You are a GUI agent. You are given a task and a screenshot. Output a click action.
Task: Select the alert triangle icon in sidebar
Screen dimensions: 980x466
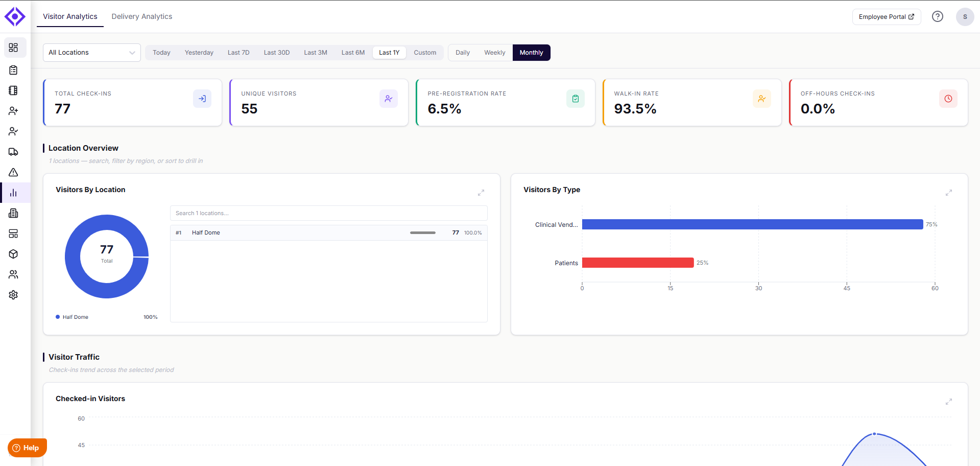point(14,172)
